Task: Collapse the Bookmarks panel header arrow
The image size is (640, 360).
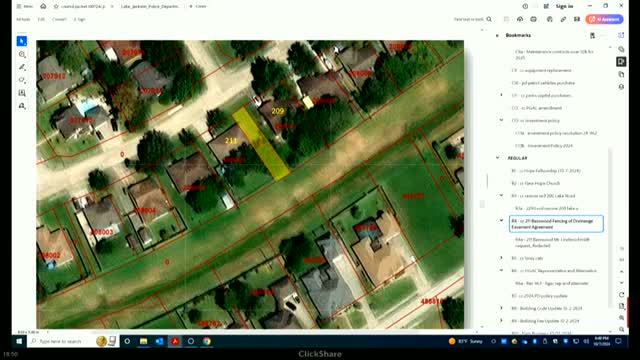Action: tap(497, 36)
